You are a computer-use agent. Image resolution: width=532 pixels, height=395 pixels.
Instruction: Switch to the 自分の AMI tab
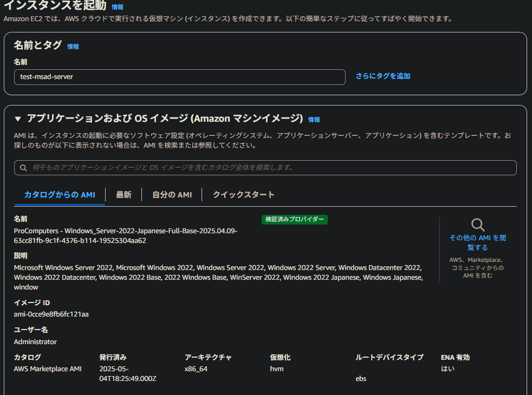[172, 195]
